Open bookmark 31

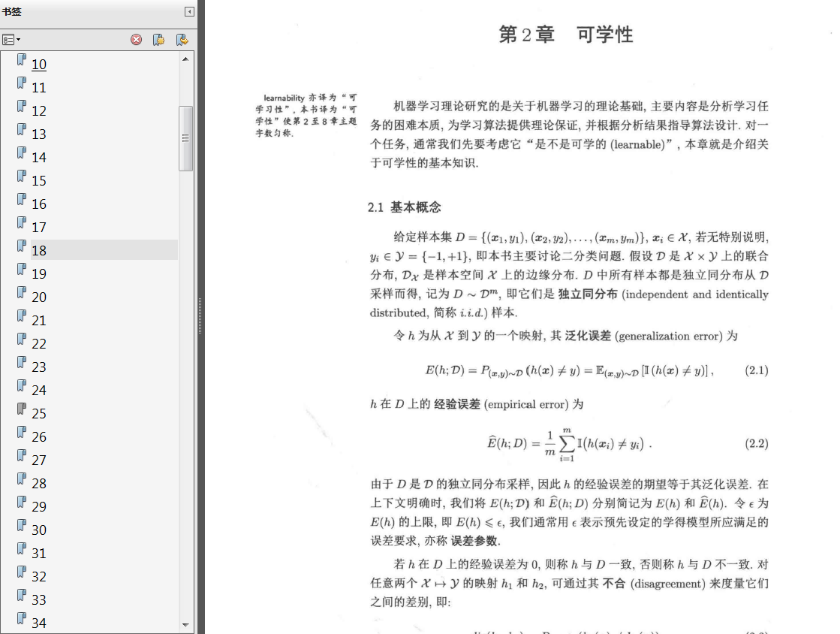coord(38,553)
